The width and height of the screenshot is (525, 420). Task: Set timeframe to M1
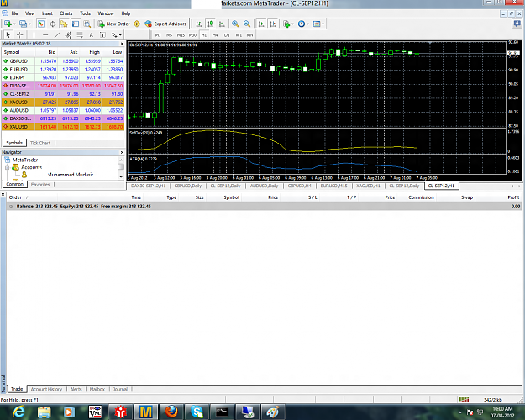point(158,34)
